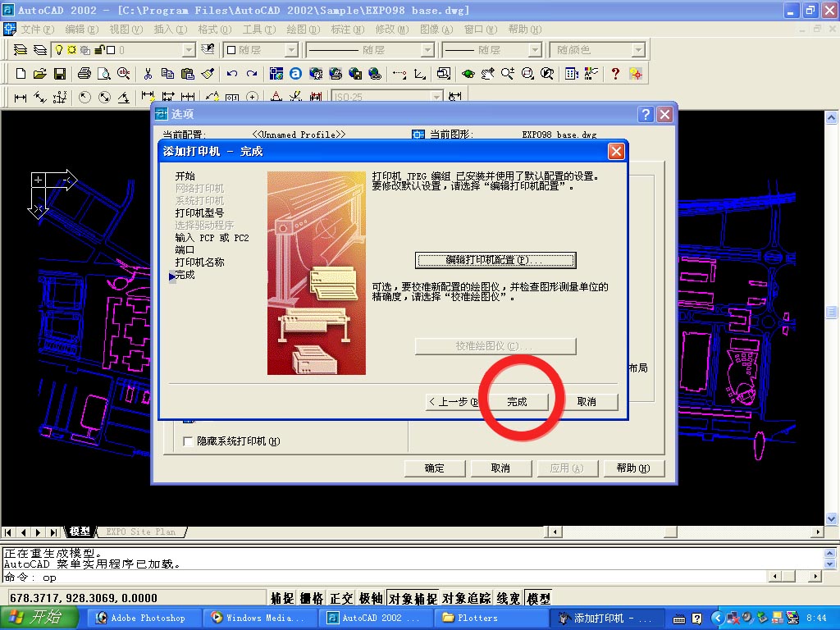Open the AutoCAD Today icon
840x630 pixels.
(x=276, y=73)
